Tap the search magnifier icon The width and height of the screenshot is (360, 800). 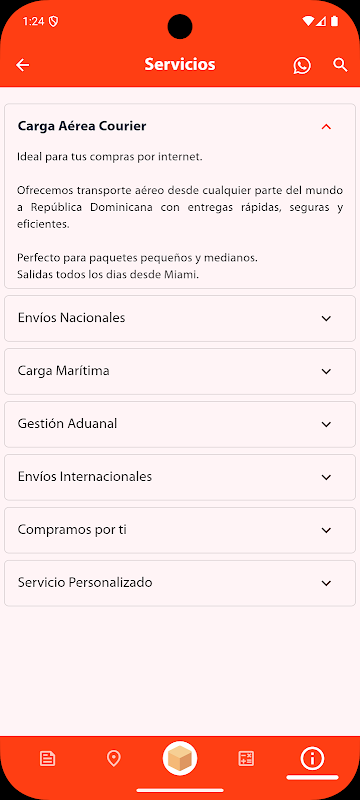click(340, 65)
